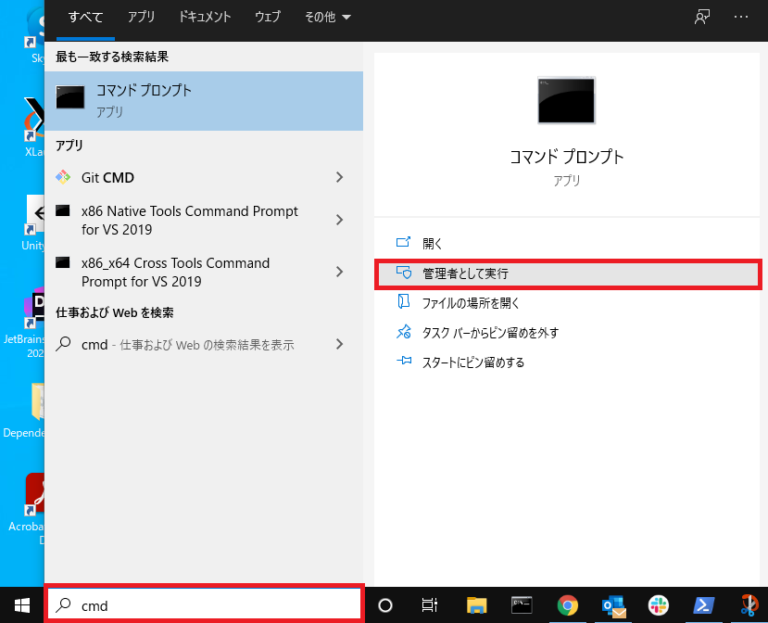The image size is (768, 623).
Task: Click the feedback person icon
Action: (x=702, y=17)
